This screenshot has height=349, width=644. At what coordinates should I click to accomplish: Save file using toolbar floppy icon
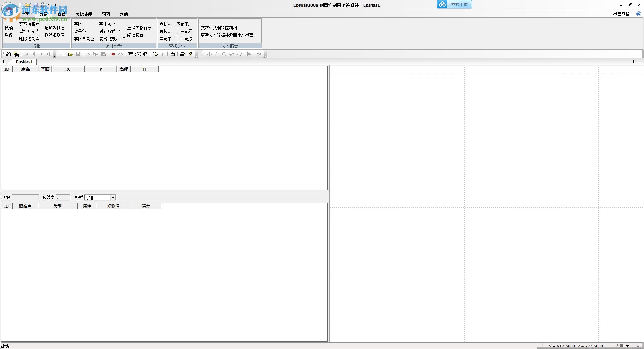point(78,54)
